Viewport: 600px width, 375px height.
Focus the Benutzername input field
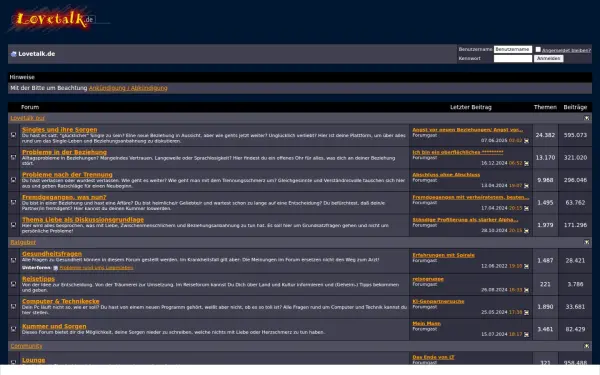coord(513,49)
